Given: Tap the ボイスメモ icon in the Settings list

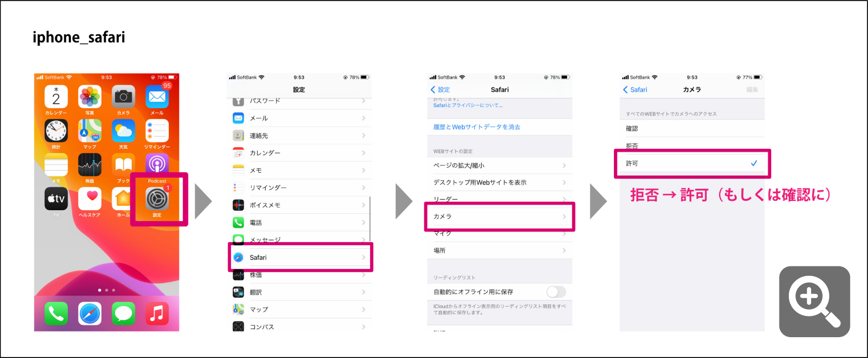Looking at the screenshot, I should pyautogui.click(x=238, y=205).
